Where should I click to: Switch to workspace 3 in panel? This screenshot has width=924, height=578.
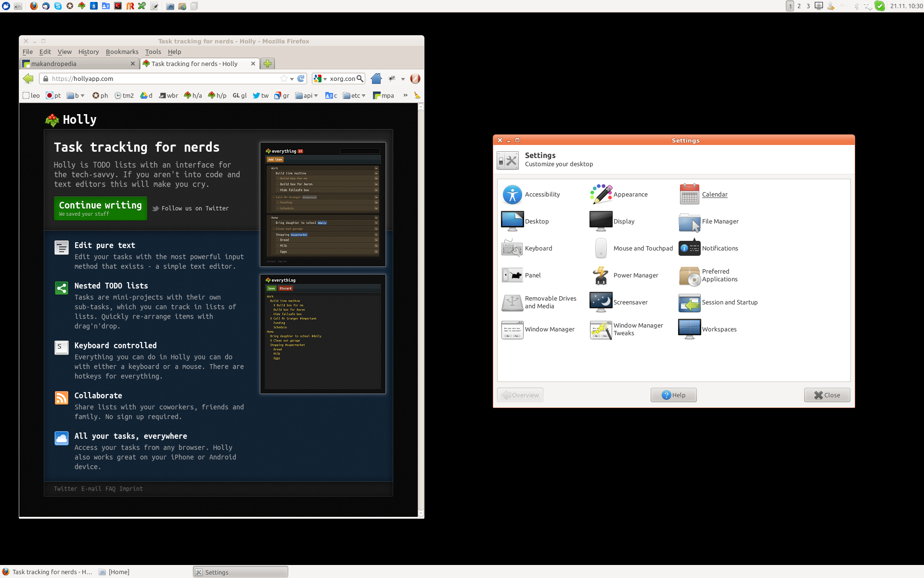pyautogui.click(x=808, y=6)
